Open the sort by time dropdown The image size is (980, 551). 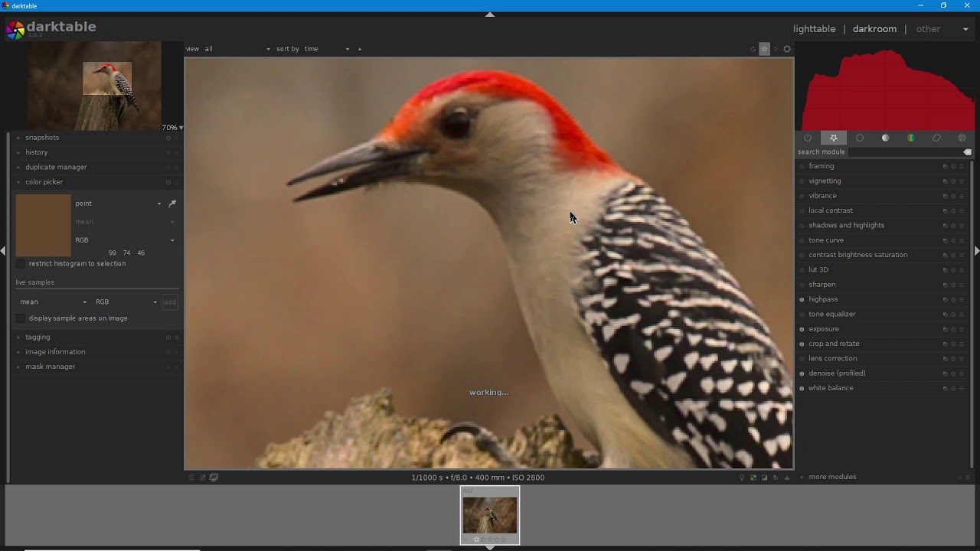coord(327,49)
